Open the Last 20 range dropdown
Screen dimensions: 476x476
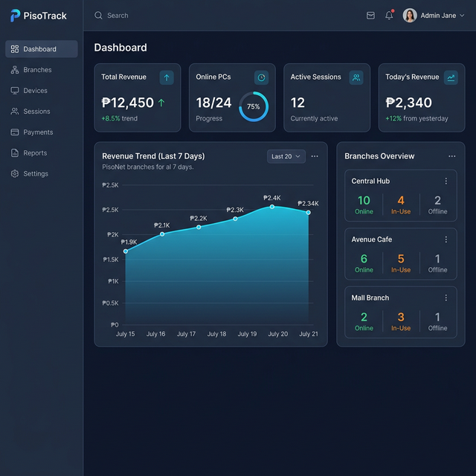pyautogui.click(x=286, y=156)
